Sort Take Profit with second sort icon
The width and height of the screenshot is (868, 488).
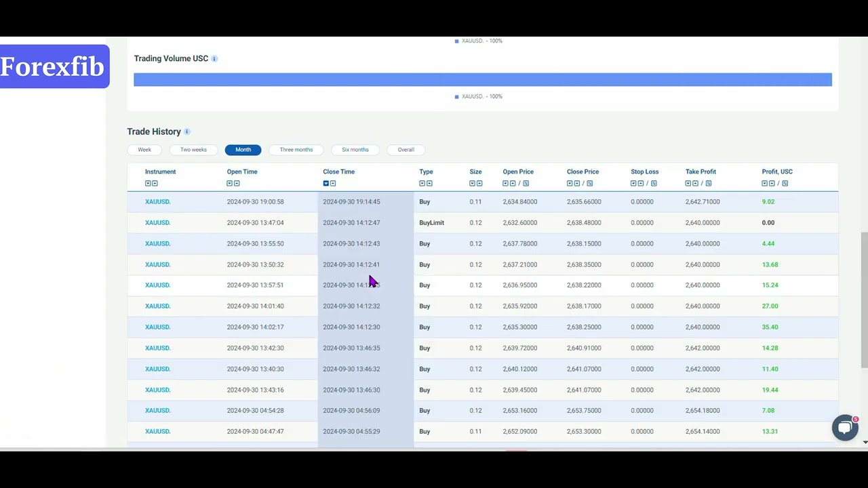click(x=696, y=184)
